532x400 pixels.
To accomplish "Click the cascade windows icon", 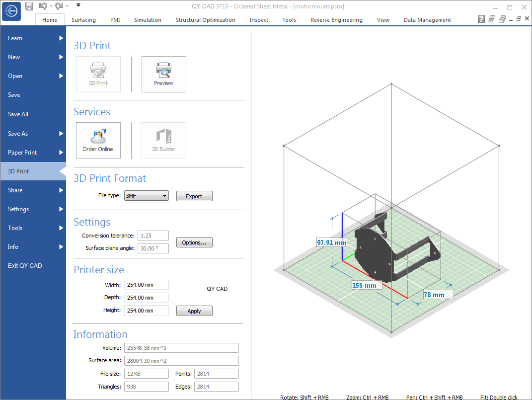I will tap(502, 19).
